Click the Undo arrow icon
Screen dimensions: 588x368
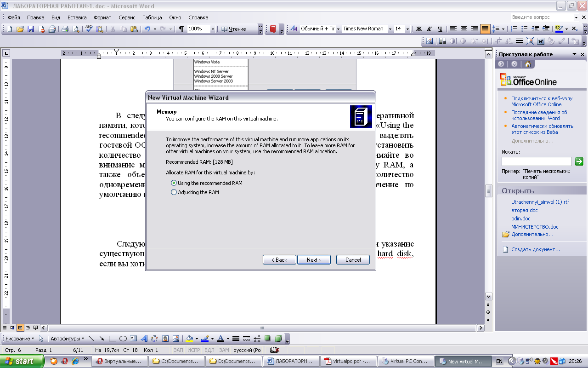click(147, 29)
